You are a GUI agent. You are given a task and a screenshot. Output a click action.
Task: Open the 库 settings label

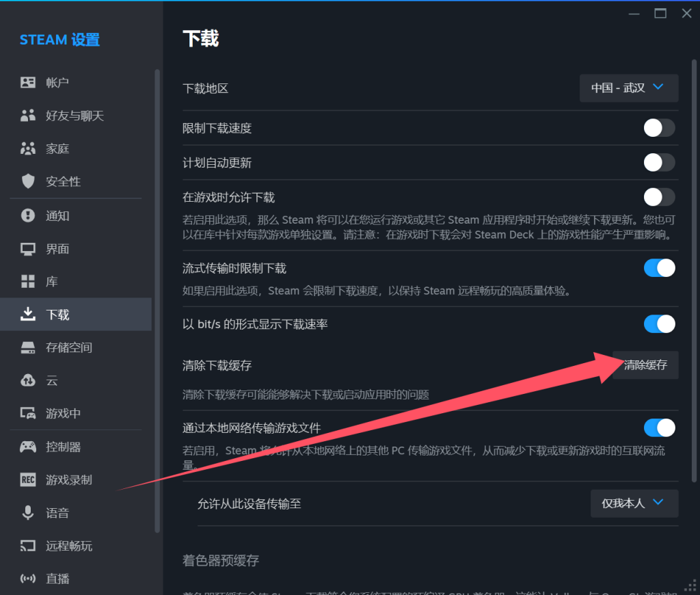(52, 281)
